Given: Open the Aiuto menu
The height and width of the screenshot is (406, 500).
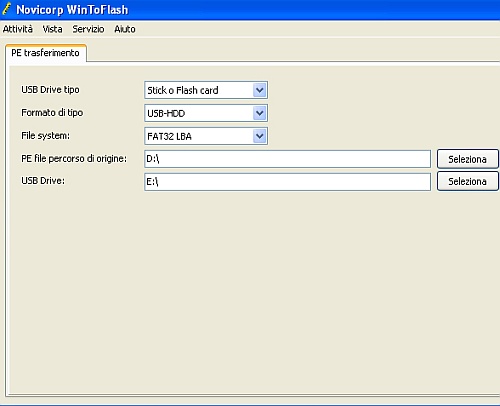Looking at the screenshot, I should [x=125, y=29].
